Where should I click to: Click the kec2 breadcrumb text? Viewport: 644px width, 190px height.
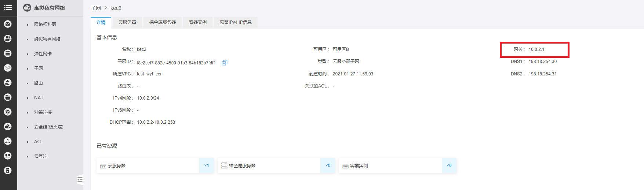(x=116, y=8)
